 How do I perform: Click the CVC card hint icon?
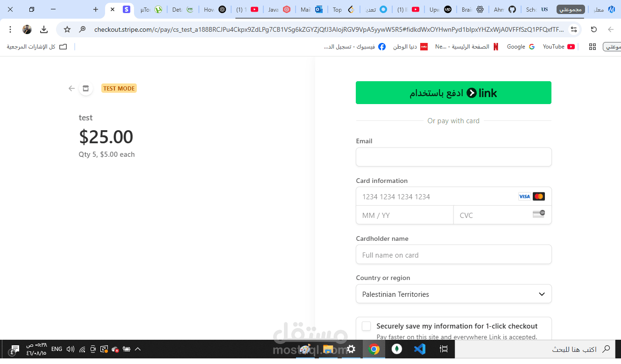[x=539, y=214]
